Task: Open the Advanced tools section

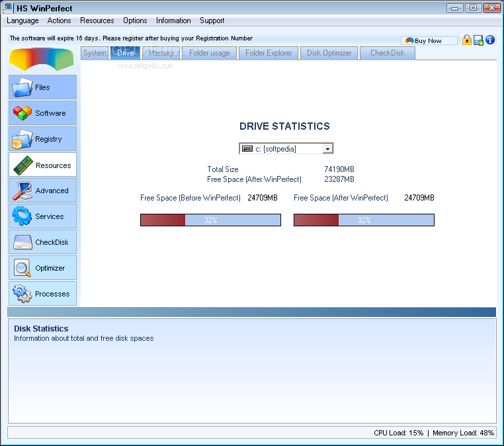Action: click(x=42, y=191)
